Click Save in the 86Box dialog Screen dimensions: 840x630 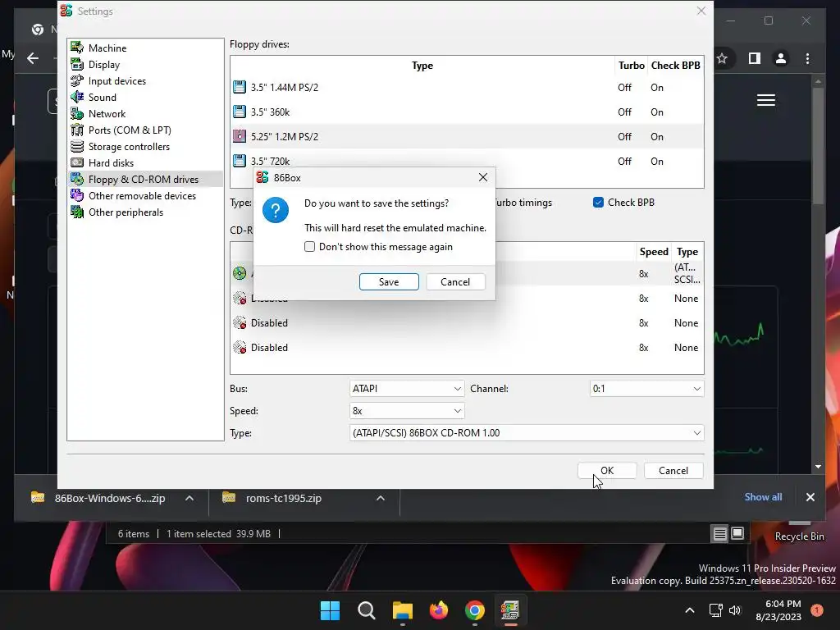coord(389,282)
